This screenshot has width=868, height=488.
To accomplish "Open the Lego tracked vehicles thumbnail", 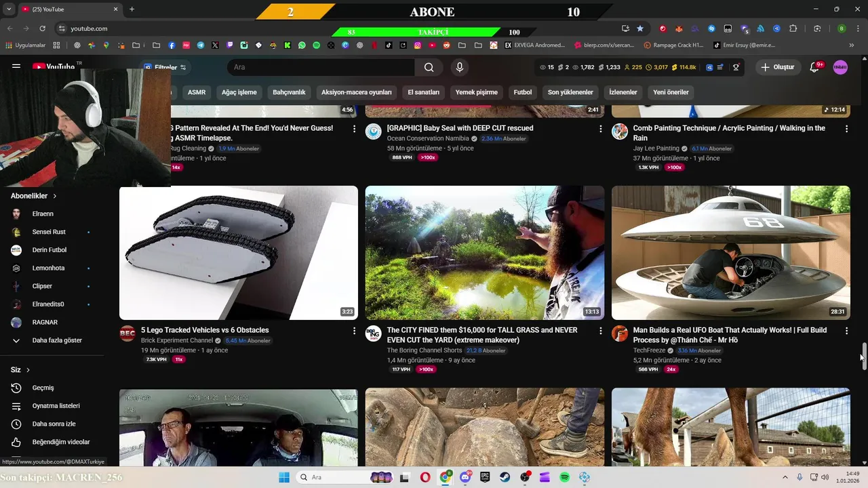I will coord(239,253).
